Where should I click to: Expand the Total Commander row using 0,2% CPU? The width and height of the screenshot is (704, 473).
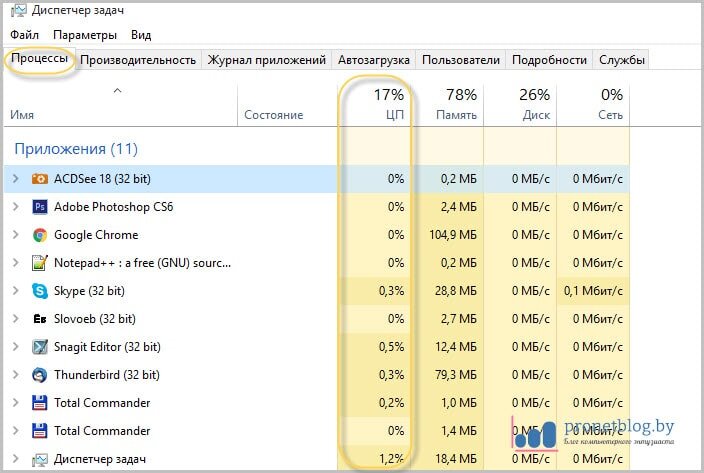click(x=16, y=403)
